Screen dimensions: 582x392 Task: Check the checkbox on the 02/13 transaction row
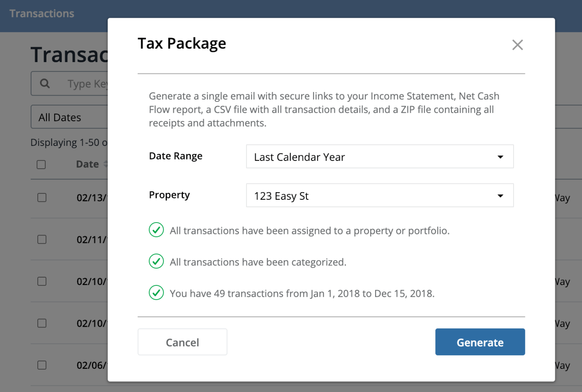coord(41,198)
